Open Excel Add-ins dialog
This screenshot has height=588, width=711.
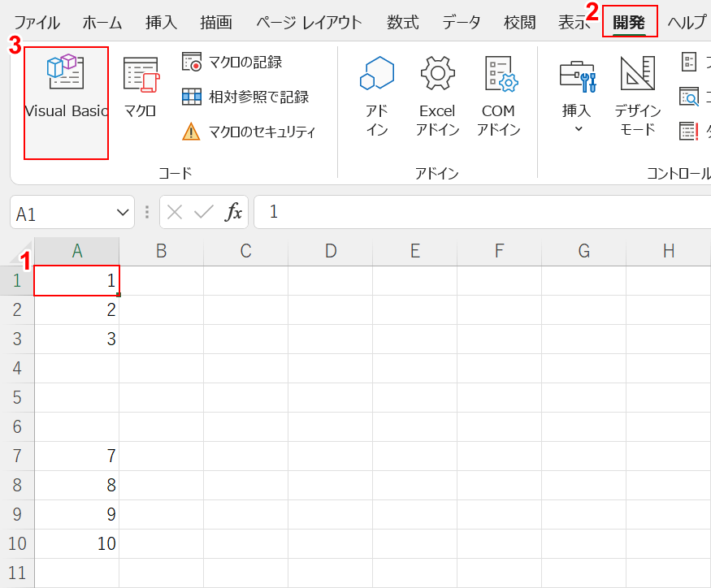tap(437, 95)
